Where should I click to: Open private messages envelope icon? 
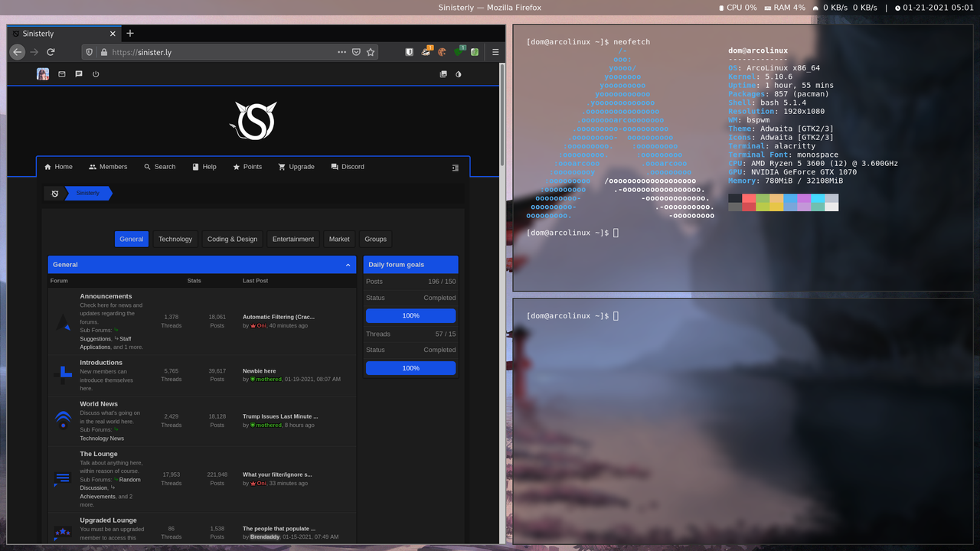pos(62,74)
